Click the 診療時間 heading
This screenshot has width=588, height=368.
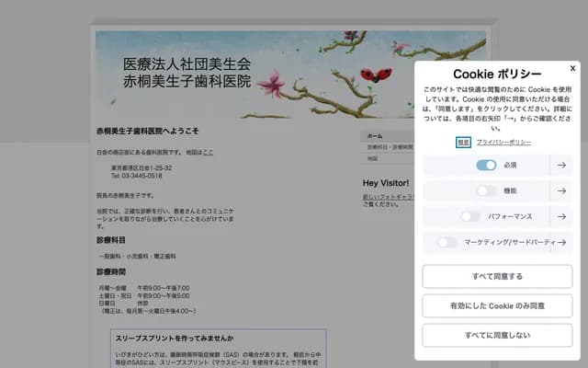[111, 271]
